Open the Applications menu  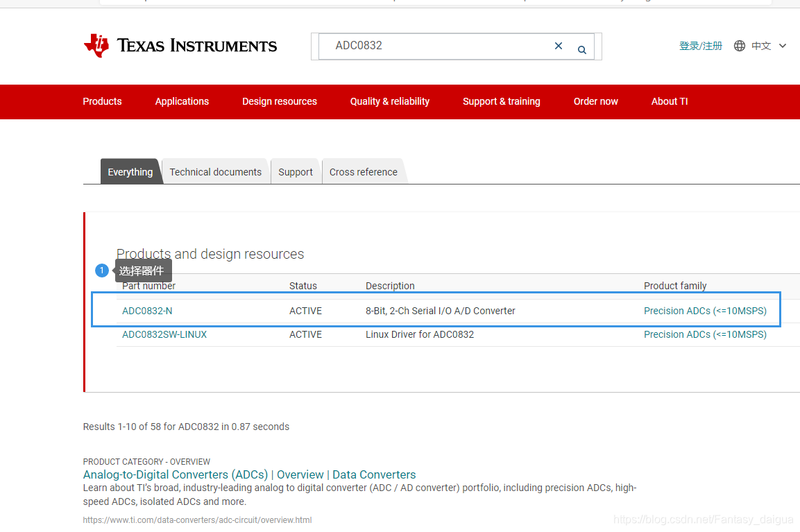click(x=182, y=101)
